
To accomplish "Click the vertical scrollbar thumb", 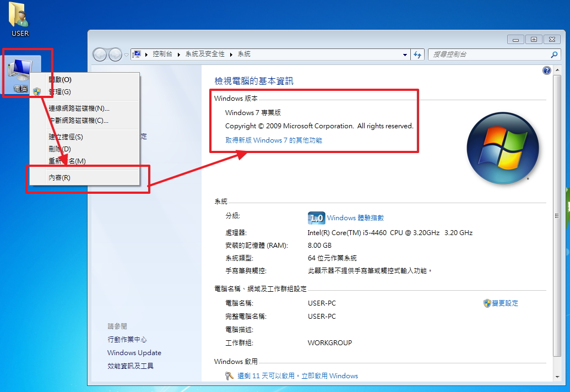I will (x=557, y=215).
